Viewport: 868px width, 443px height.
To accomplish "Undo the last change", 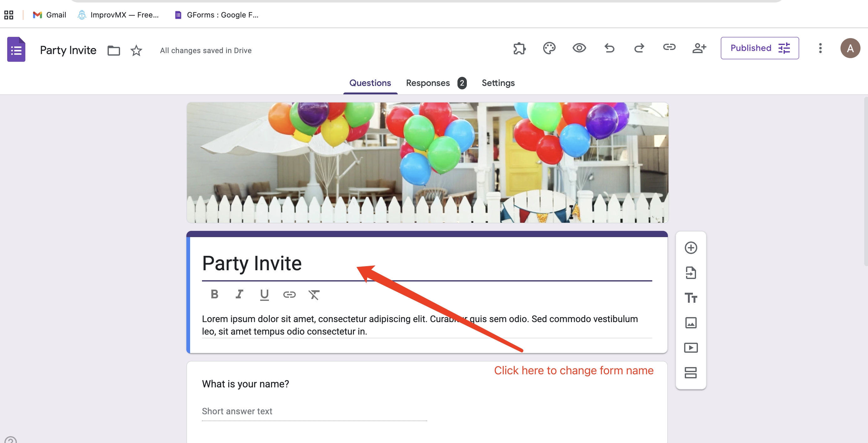I will point(609,48).
